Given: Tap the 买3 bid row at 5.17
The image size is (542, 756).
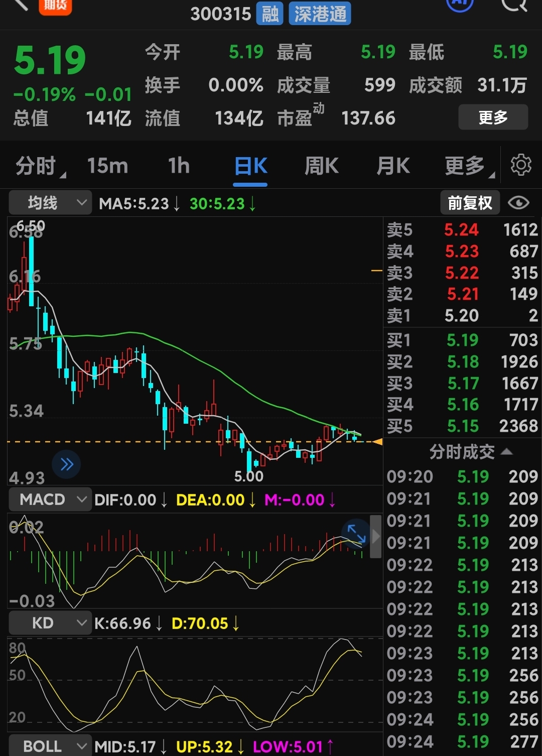Looking at the screenshot, I should pyautogui.click(x=462, y=383).
